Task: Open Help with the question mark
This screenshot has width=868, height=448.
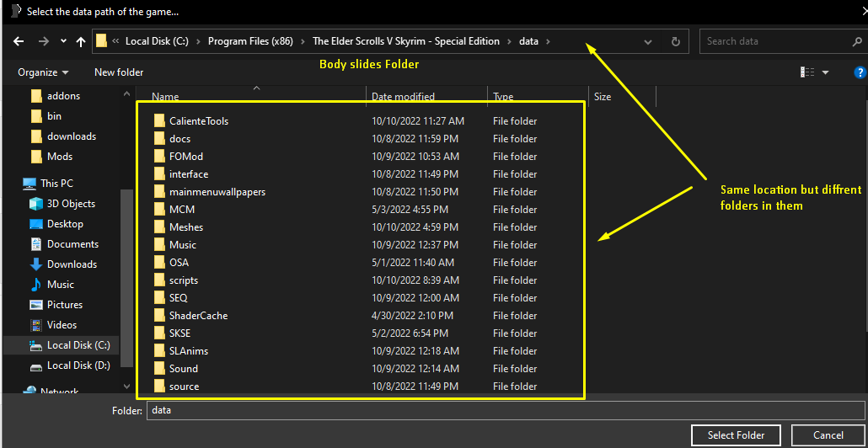Action: coord(860,72)
